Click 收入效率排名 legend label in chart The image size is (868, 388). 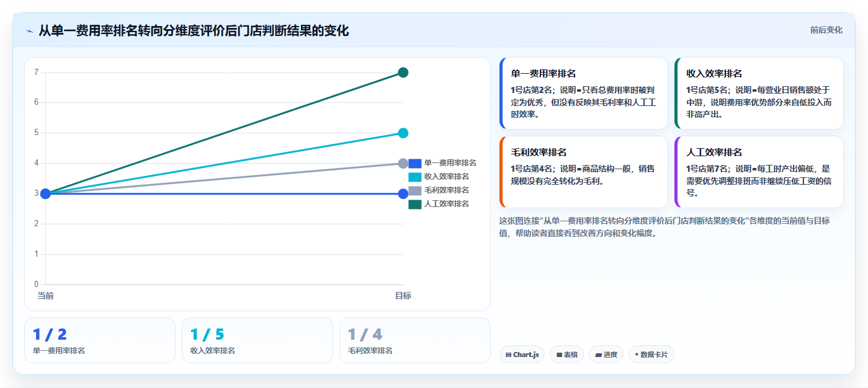click(447, 177)
